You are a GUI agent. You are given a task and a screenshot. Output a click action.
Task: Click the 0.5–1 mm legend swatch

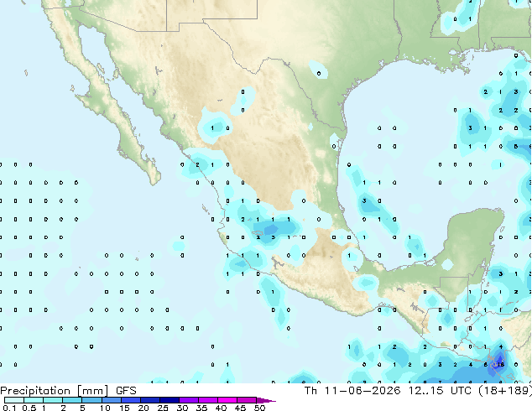coord(34,400)
